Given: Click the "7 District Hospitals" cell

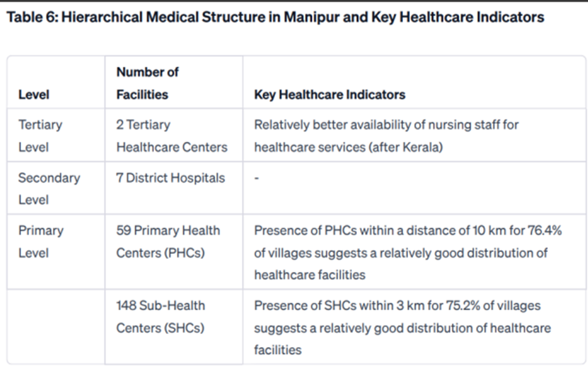Looking at the screenshot, I should (x=171, y=178).
